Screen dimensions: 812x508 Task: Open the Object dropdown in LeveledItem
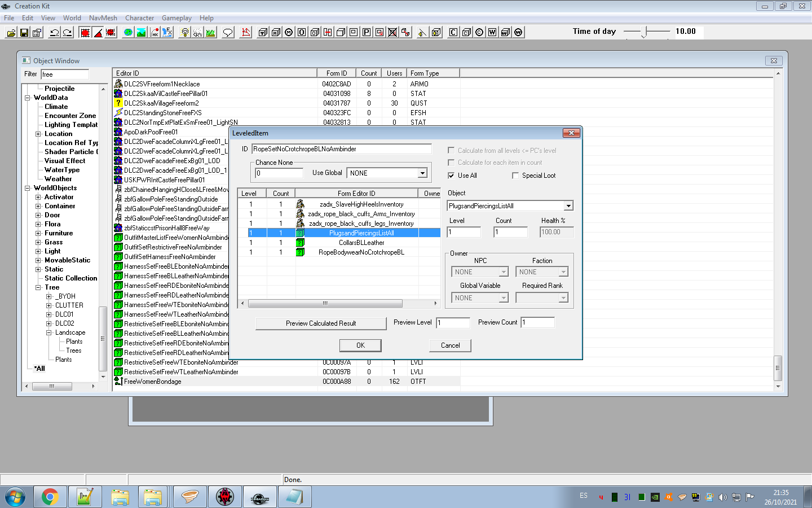568,206
